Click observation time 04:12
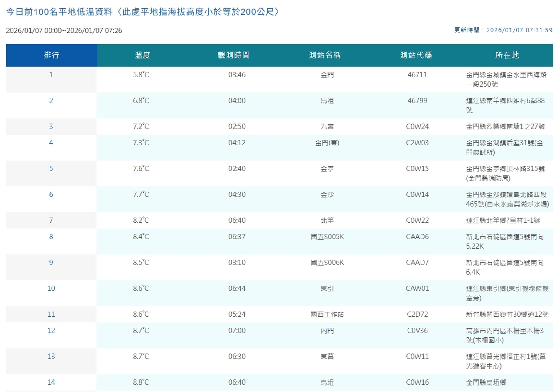 (237, 143)
